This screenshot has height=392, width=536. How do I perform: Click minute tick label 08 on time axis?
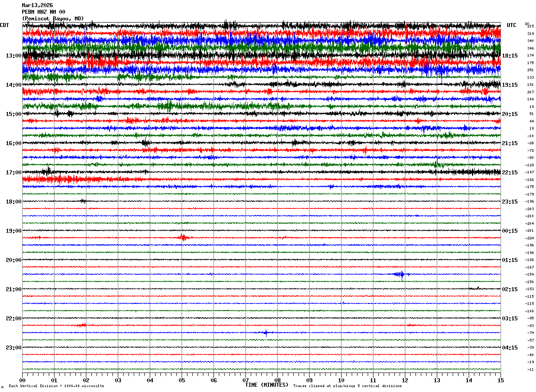[x=277, y=380]
